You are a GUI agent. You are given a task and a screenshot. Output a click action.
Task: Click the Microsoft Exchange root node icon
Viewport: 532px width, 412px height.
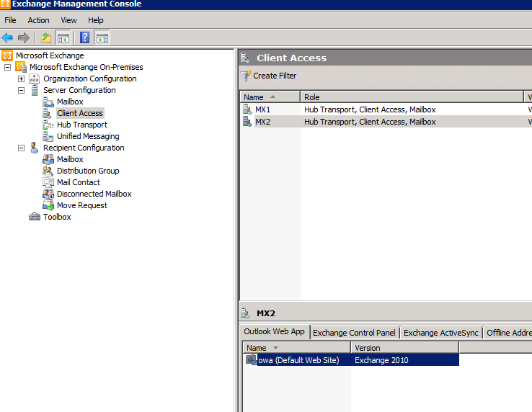(x=7, y=55)
